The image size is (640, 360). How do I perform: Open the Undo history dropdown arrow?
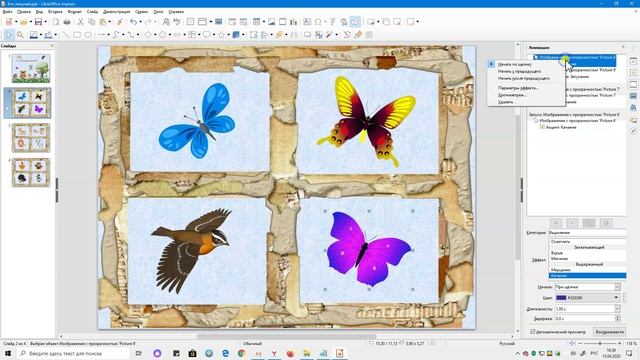(140, 22)
